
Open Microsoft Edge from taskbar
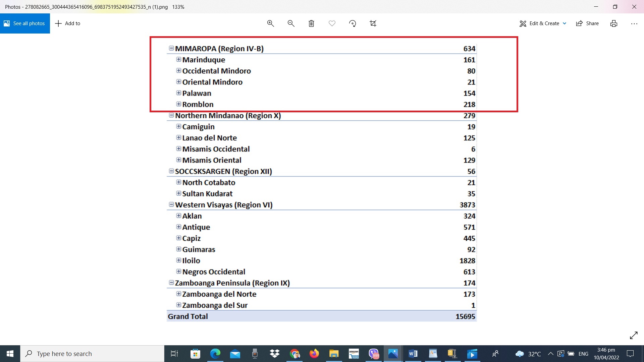pos(215,354)
